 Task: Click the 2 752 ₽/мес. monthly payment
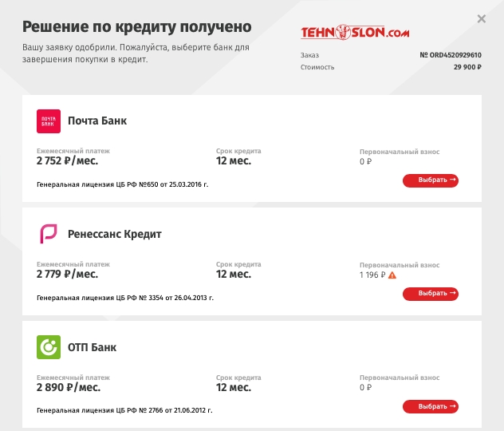67,160
